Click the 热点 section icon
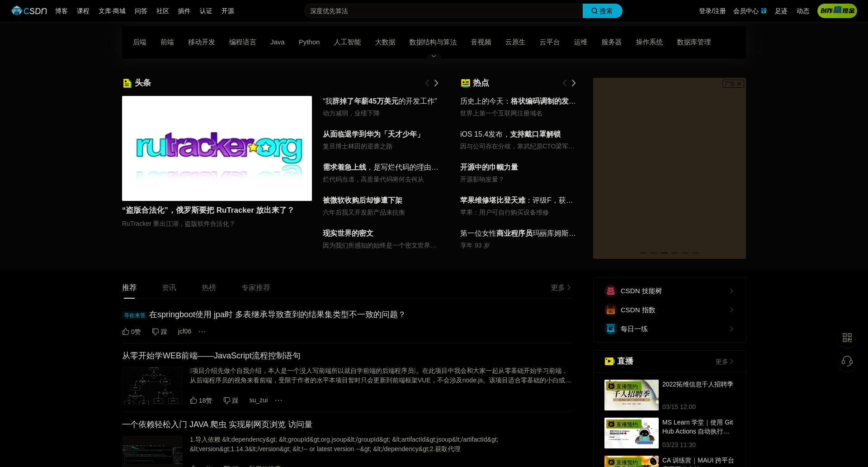This screenshot has width=868, height=467. (465, 83)
